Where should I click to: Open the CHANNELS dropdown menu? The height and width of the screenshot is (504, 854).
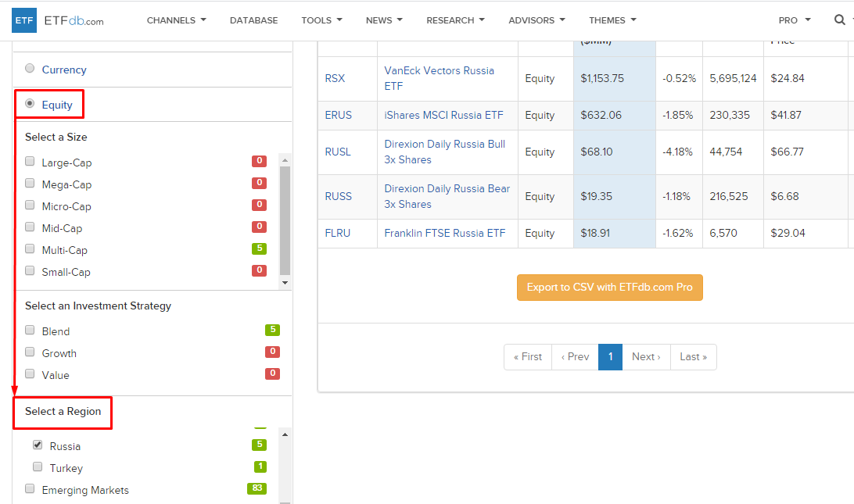pyautogui.click(x=177, y=20)
